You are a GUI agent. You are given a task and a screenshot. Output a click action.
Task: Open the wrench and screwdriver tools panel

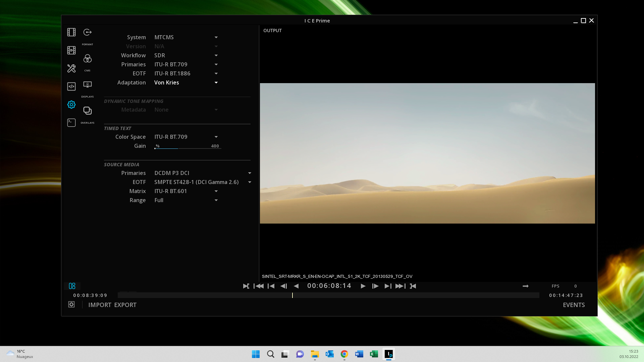pos(71,68)
